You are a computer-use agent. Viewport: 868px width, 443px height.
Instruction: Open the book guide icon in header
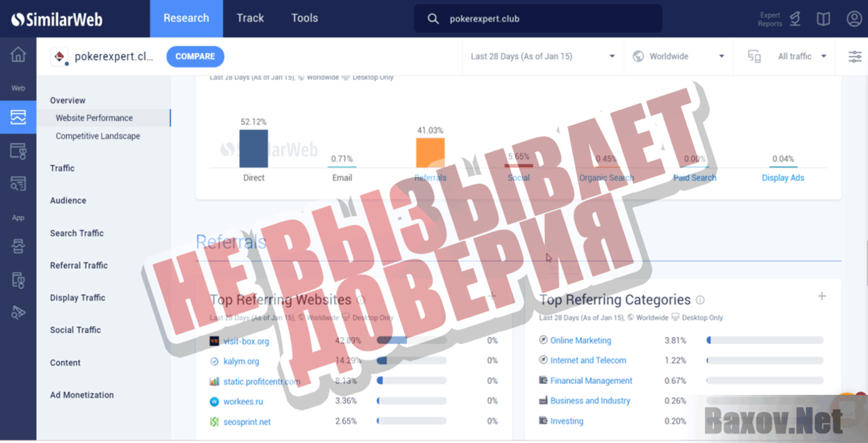[823, 19]
